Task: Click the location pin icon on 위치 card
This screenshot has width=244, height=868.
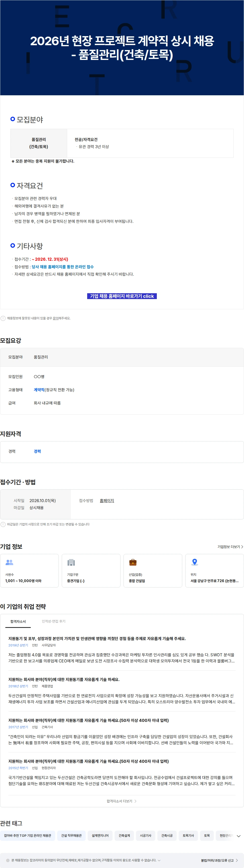Action: pos(194,562)
